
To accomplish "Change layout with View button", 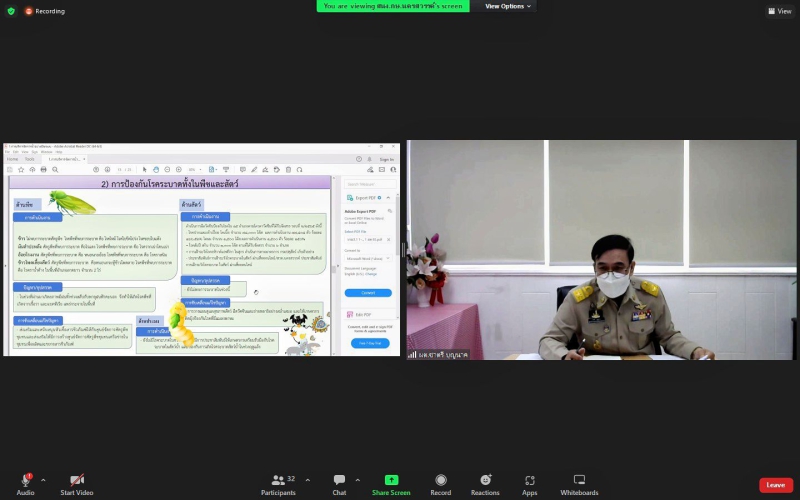I will click(780, 11).
